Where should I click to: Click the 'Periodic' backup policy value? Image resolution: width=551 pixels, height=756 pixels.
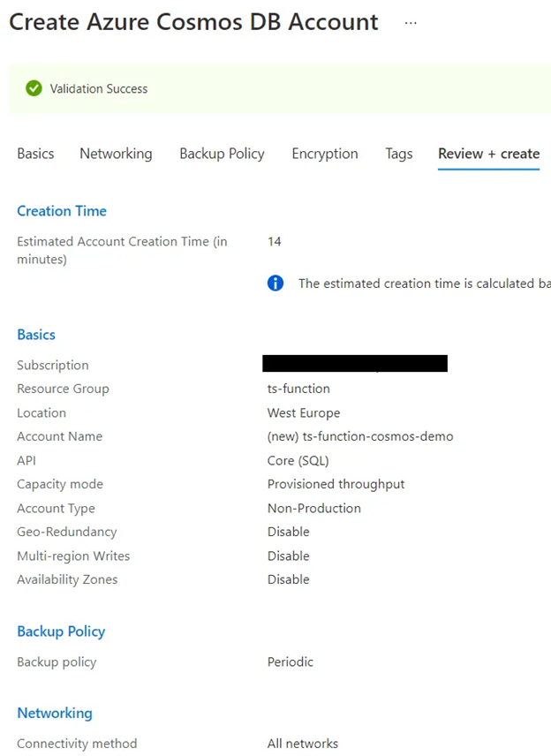(291, 662)
